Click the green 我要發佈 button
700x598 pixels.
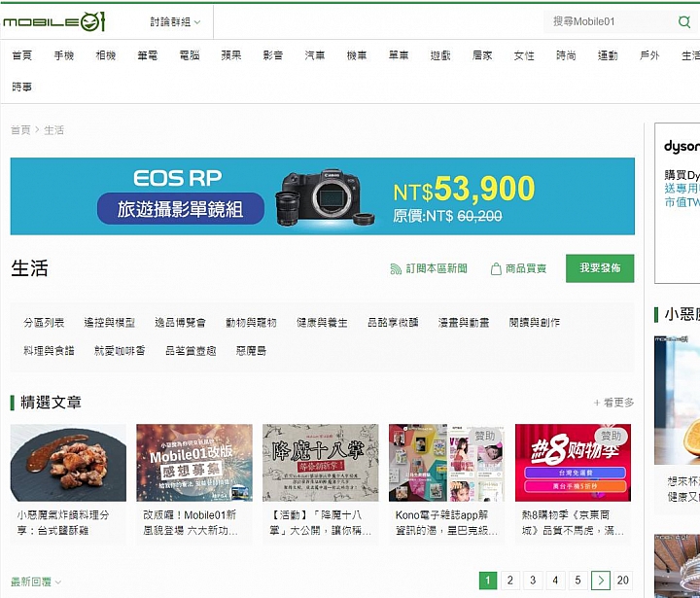tap(600, 268)
